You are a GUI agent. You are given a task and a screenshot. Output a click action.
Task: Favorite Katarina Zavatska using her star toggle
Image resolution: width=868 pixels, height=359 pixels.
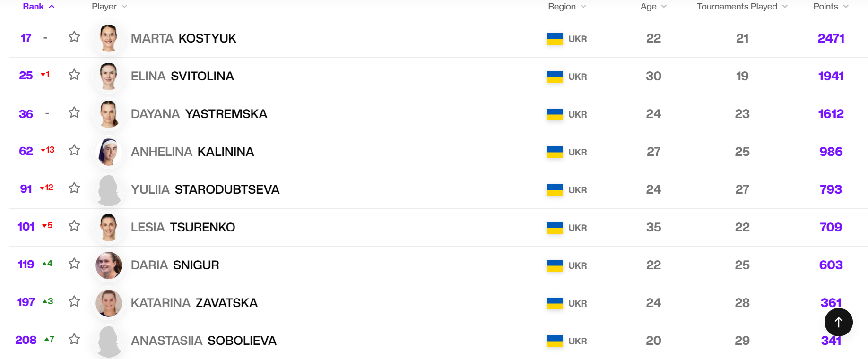74,302
